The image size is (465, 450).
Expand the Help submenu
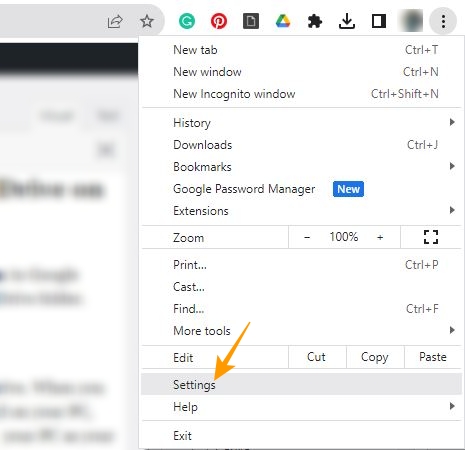tap(301, 407)
